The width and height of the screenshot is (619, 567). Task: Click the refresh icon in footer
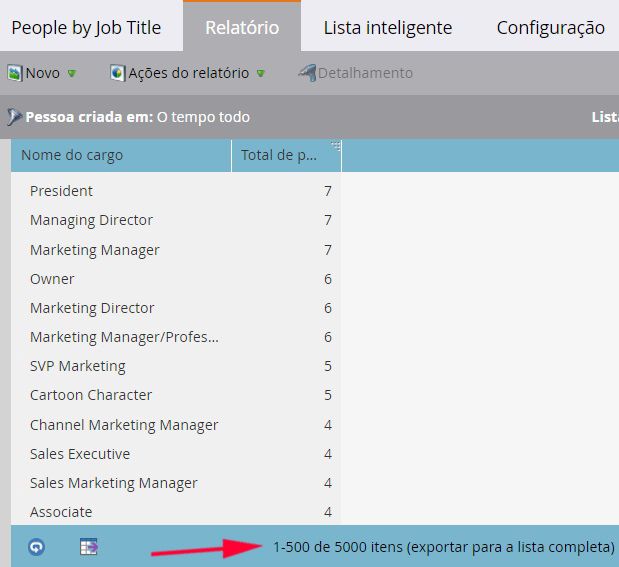click(x=36, y=547)
